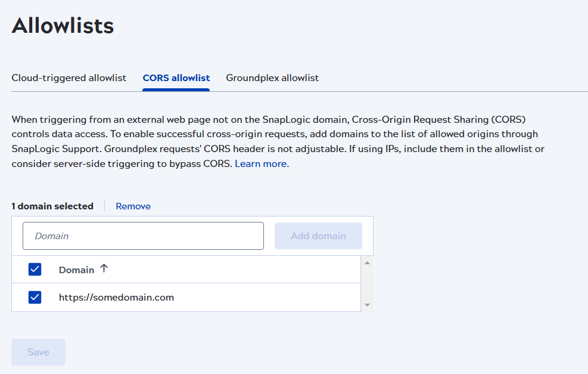Viewport: 588px width, 374px height.
Task: Open the Groundplex allowlist tab
Action: pos(272,78)
